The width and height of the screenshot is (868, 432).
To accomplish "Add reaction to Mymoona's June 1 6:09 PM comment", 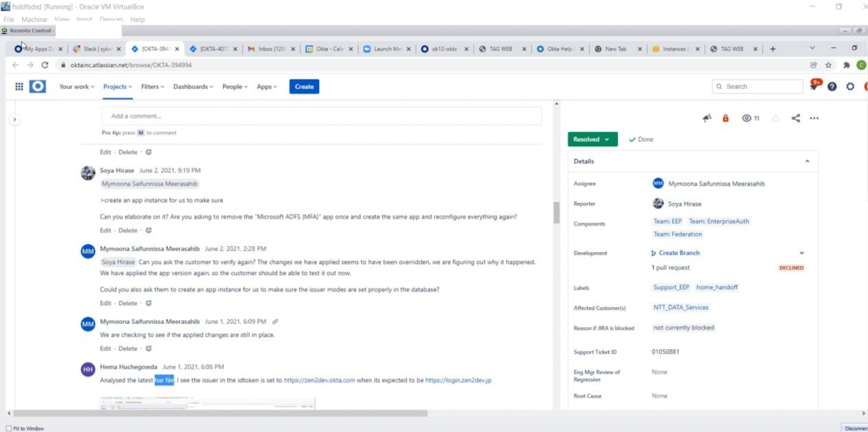I will (x=149, y=349).
